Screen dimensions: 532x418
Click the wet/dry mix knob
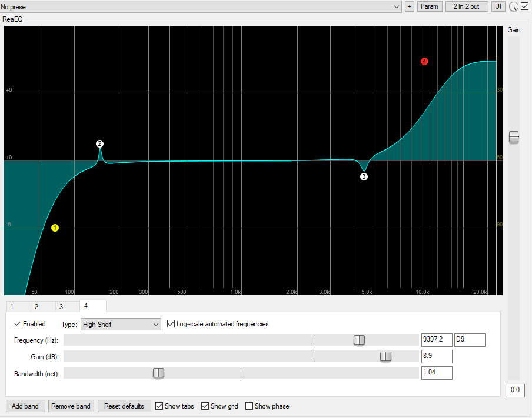(x=514, y=7)
